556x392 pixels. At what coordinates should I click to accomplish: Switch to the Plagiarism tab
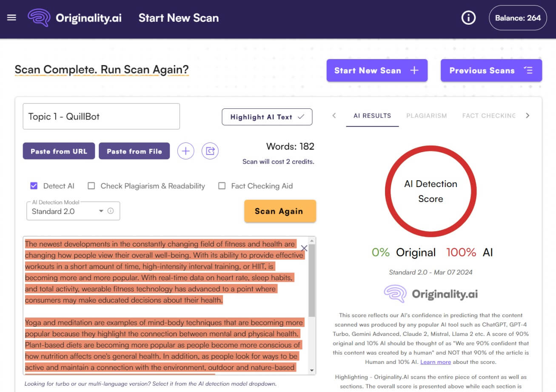pyautogui.click(x=426, y=116)
